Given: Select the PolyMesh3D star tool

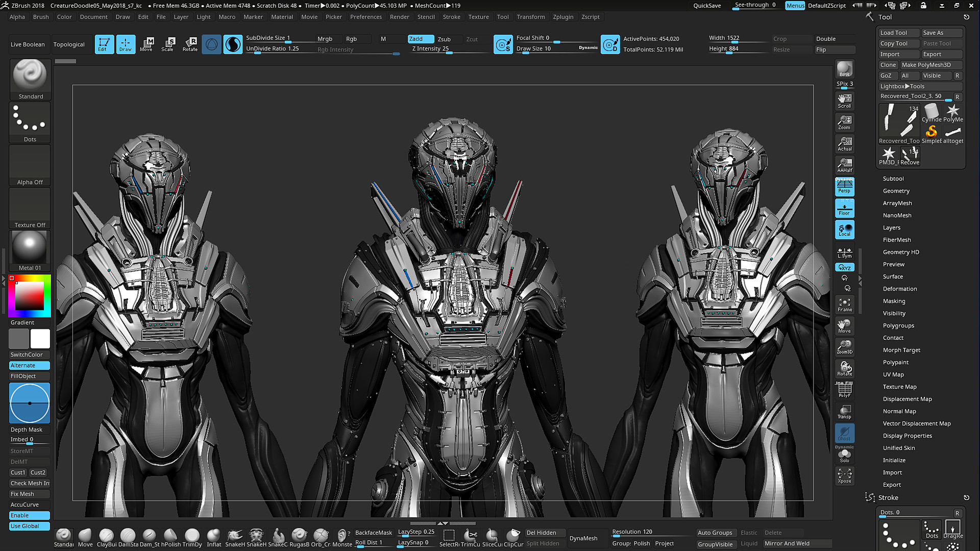Looking at the screenshot, I should pos(953,113).
